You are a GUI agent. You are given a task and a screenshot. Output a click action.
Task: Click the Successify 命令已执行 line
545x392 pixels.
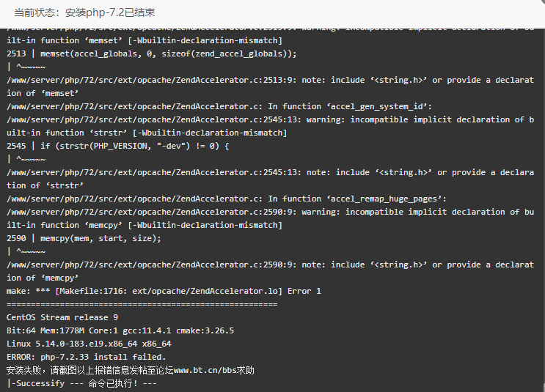81,383
